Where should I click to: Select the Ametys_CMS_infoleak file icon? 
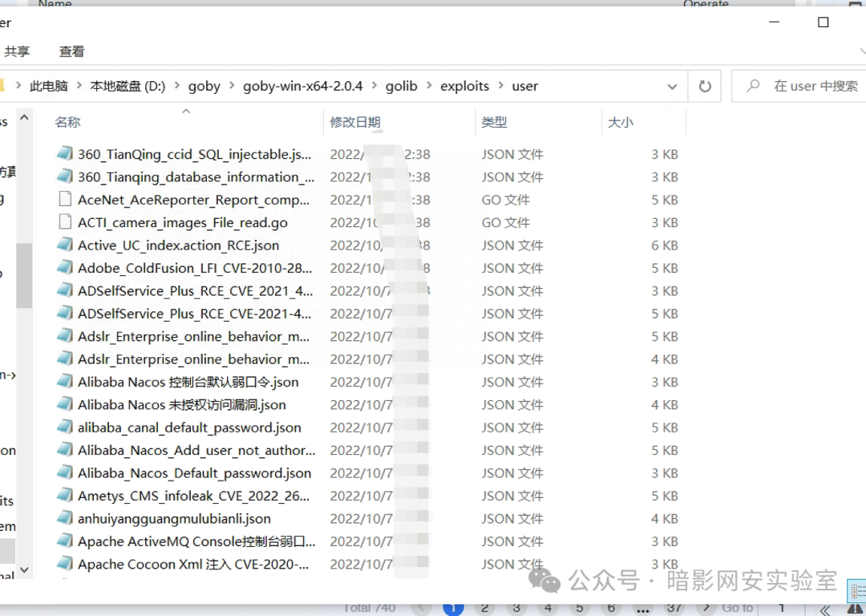point(65,494)
